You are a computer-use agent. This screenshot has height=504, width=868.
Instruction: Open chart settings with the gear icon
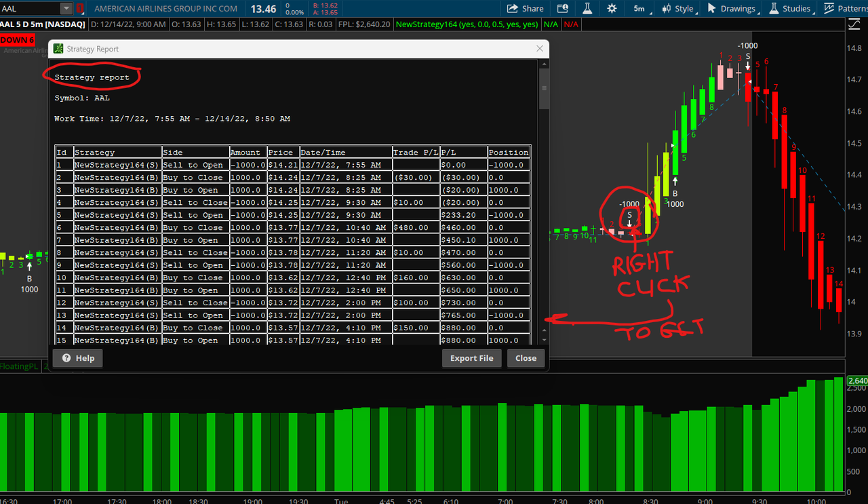coord(612,9)
